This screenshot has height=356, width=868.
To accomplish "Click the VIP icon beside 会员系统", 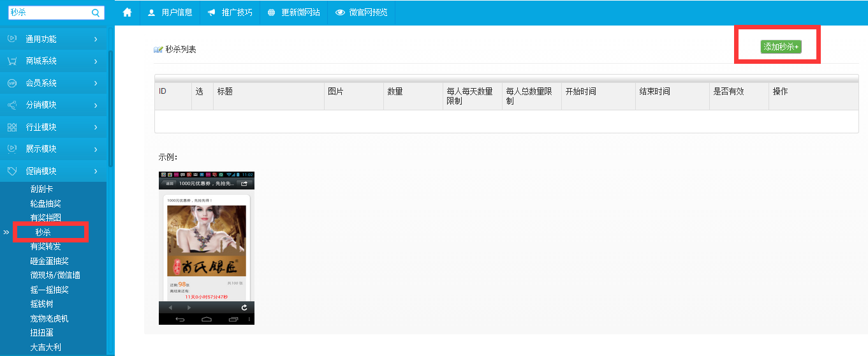I will point(12,83).
